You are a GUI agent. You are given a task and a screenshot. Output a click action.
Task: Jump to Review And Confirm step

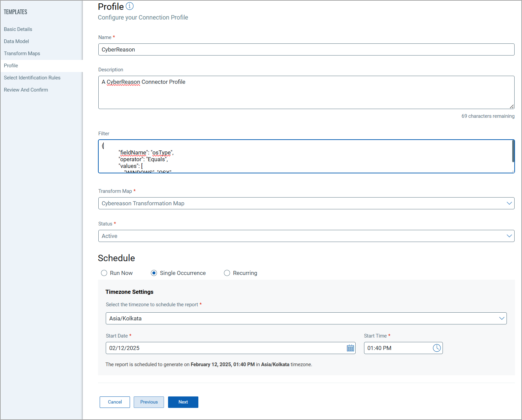tap(26, 90)
